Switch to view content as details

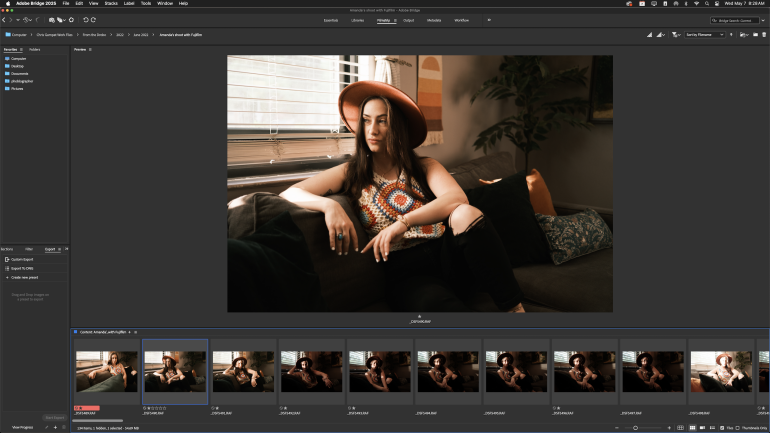pyautogui.click(x=702, y=428)
